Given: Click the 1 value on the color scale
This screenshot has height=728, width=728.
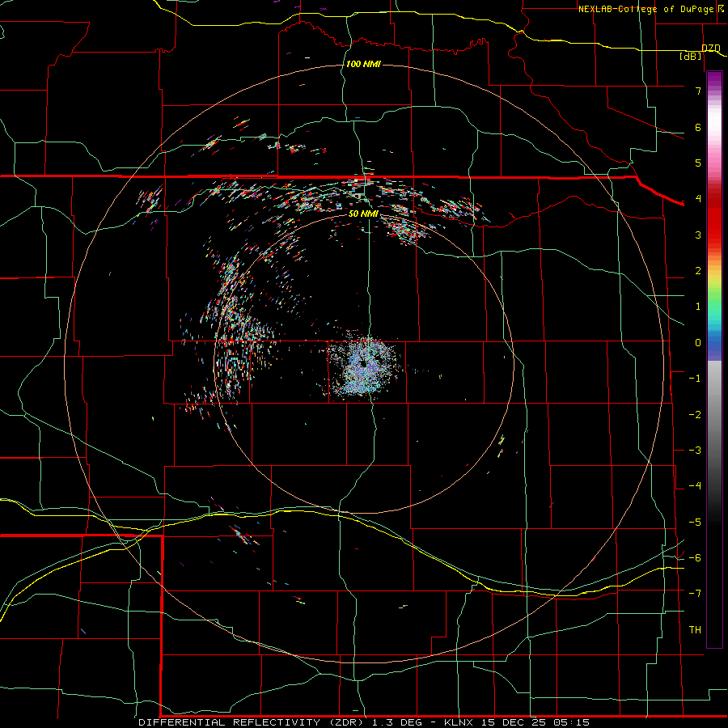Looking at the screenshot, I should coord(698,307).
